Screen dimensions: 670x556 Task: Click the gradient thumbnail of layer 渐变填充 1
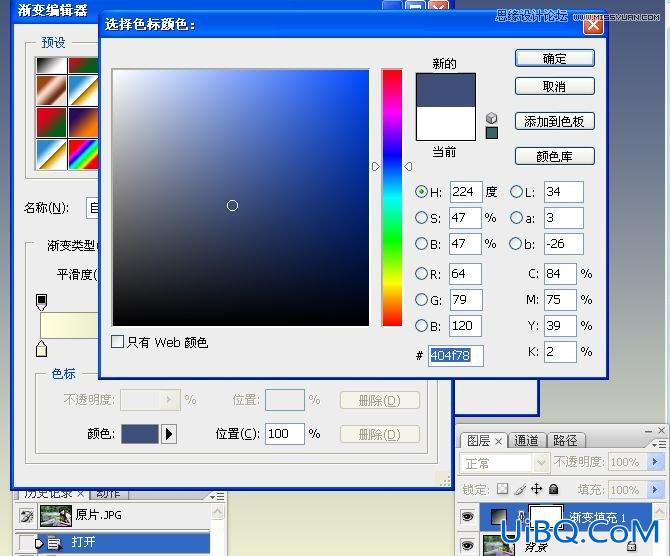[498, 517]
